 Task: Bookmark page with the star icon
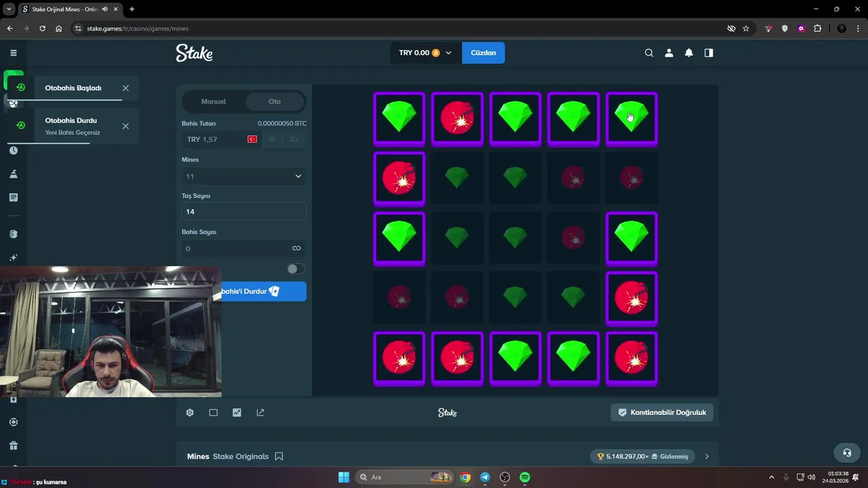pos(746,28)
